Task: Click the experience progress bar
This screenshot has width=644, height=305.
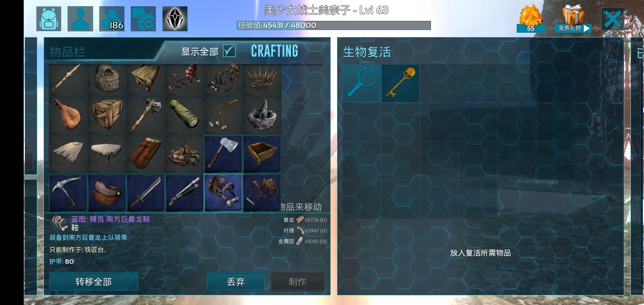Action: coord(334,25)
